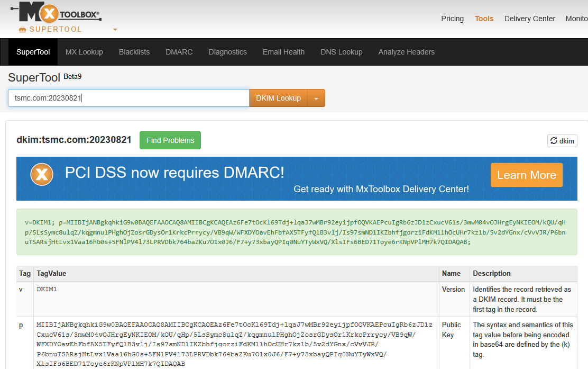The image size is (588, 369).
Task: Click the Learn More banner button
Action: tap(526, 175)
